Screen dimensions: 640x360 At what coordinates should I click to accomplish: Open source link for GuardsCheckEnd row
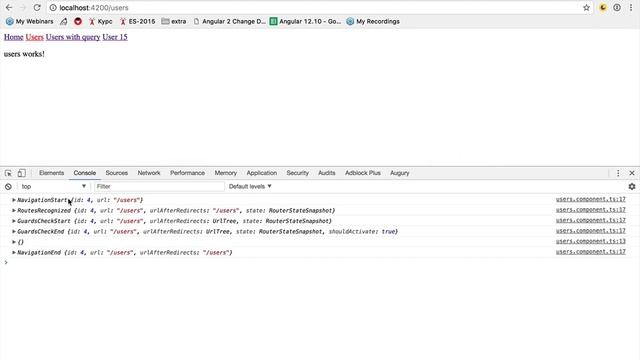pos(590,231)
